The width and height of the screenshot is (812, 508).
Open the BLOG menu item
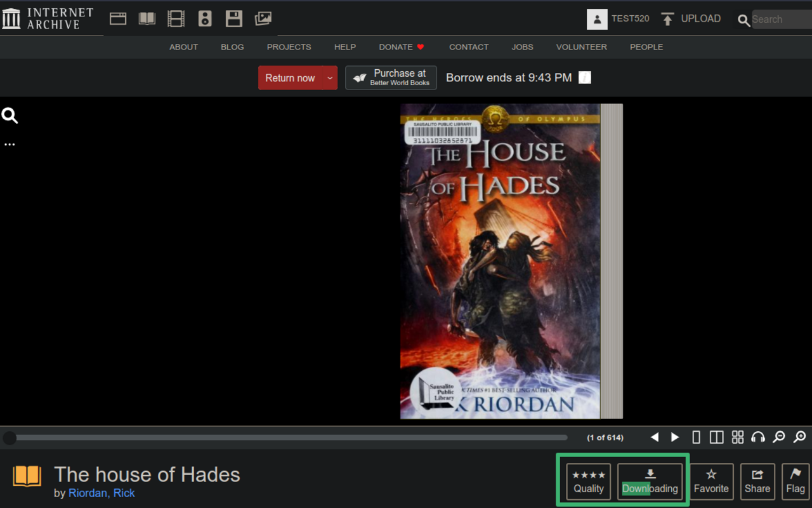[x=232, y=47]
